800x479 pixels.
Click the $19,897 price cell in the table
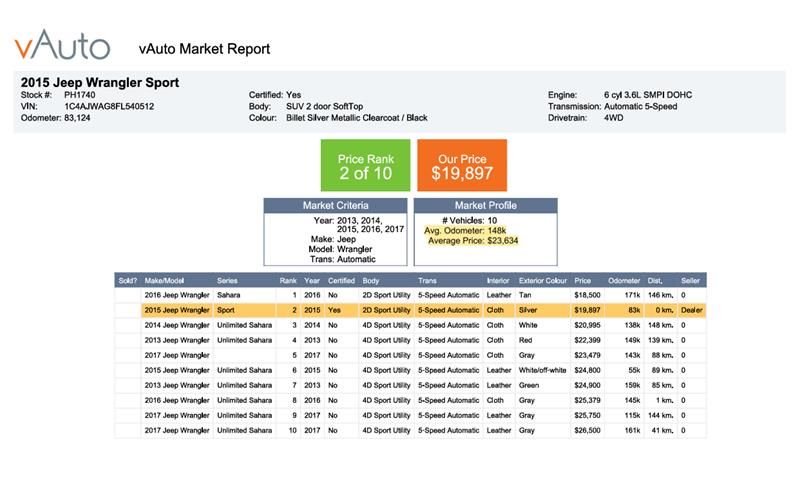(587, 310)
